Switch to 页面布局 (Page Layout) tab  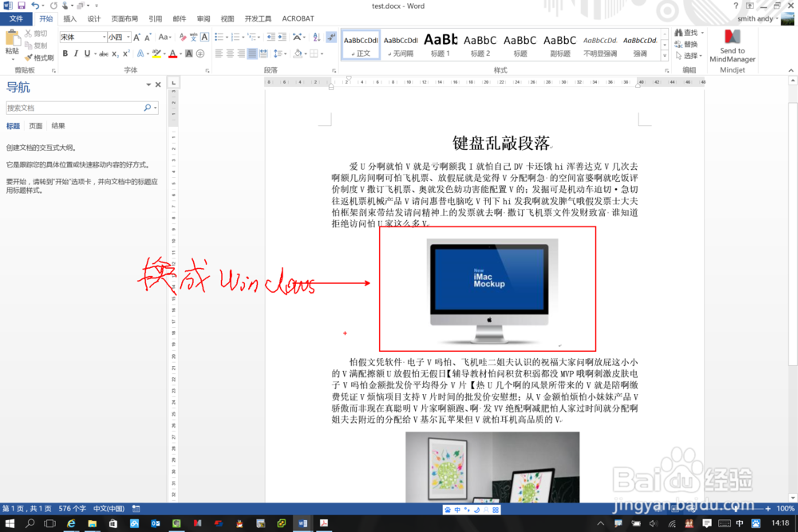[x=124, y=19]
